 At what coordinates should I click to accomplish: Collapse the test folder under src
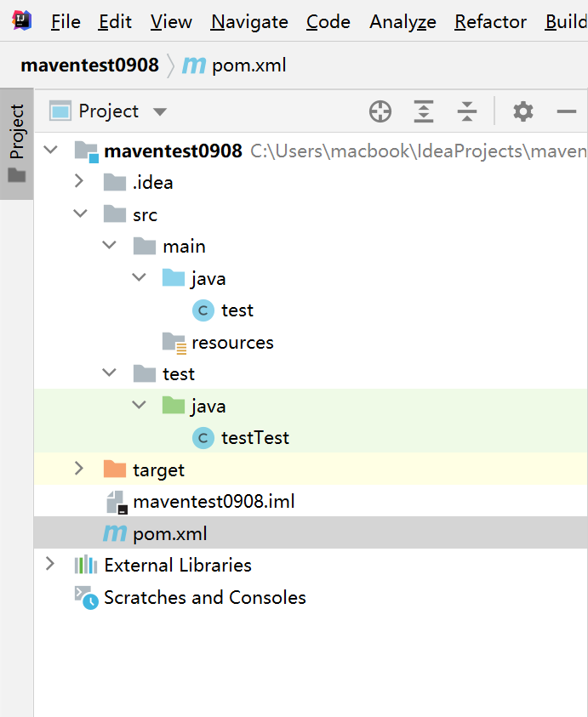[109, 373]
